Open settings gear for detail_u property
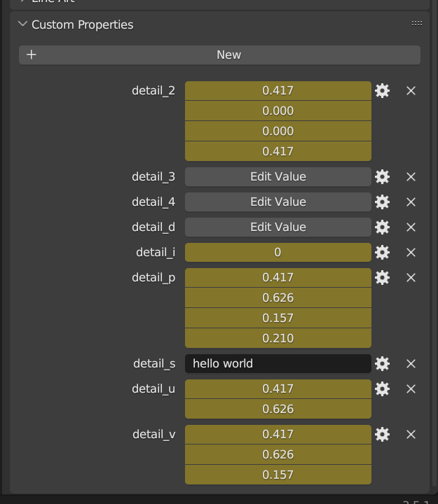438x504 pixels. 383,389
